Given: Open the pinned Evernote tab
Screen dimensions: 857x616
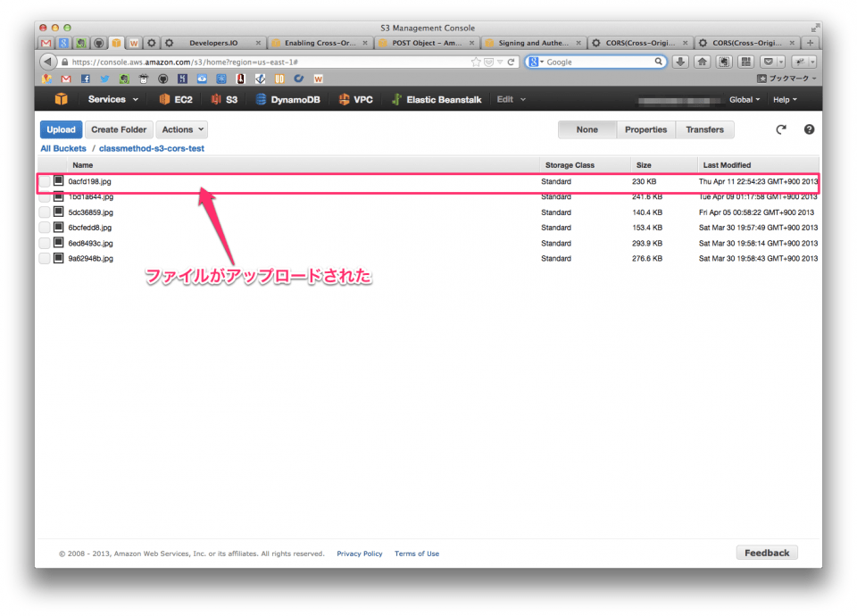Looking at the screenshot, I should click(81, 43).
